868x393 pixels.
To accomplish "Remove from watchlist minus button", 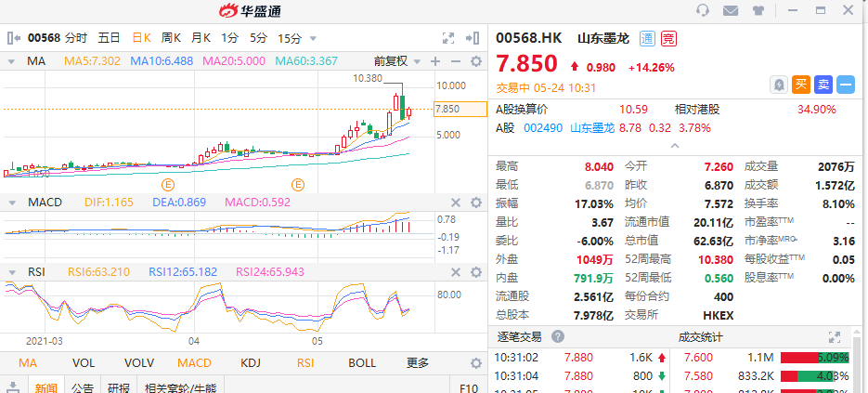I will pos(846,85).
